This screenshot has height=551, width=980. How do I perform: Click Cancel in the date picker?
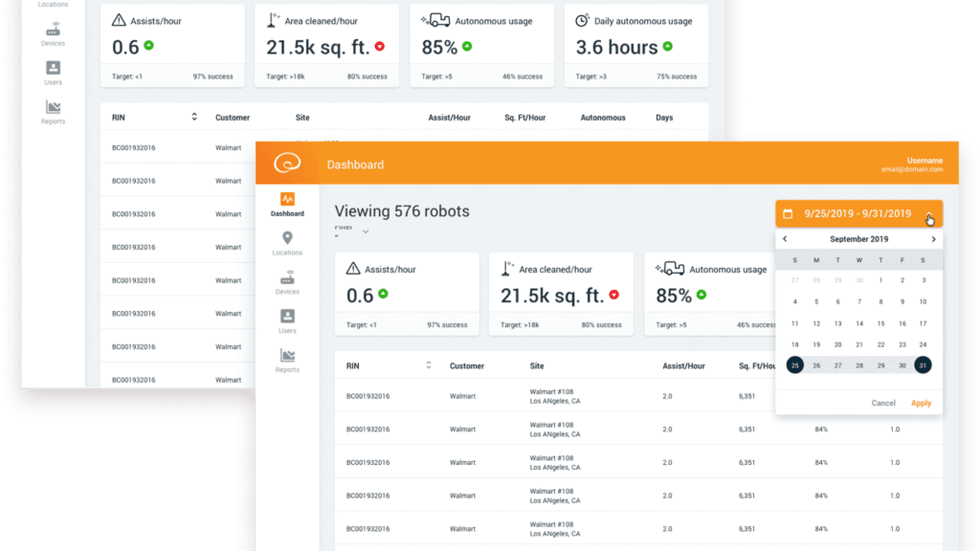pos(883,403)
